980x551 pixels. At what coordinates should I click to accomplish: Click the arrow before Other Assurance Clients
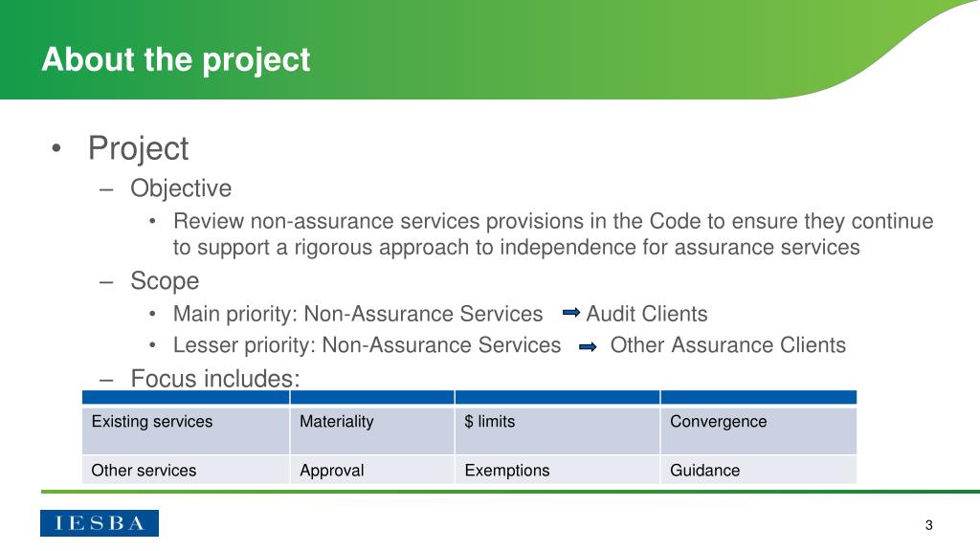588,346
